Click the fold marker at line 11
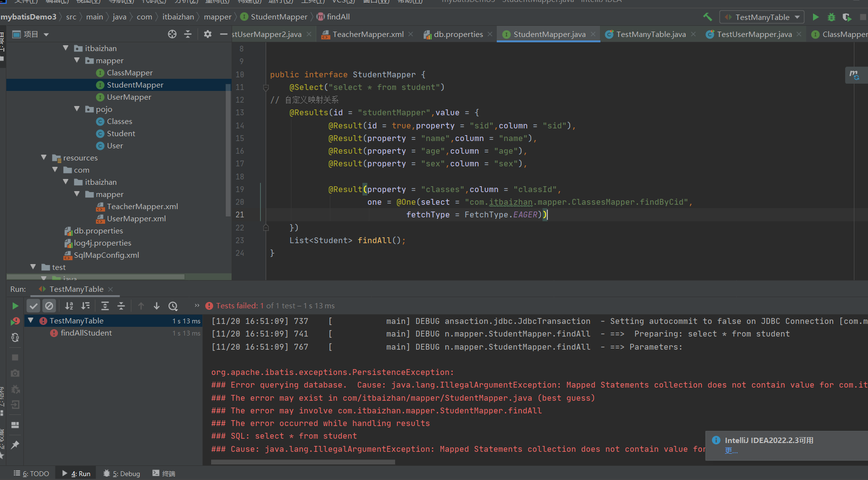868x480 pixels. click(x=266, y=88)
